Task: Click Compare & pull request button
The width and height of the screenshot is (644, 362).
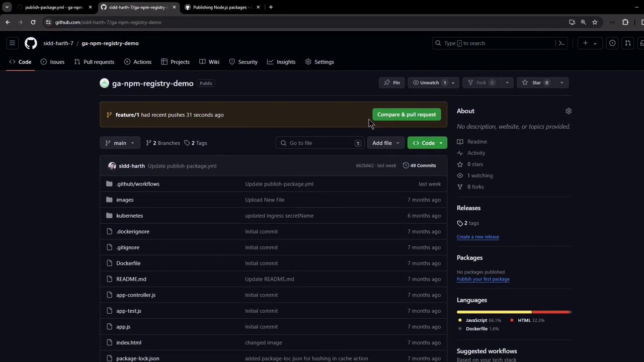Action: coord(407,115)
